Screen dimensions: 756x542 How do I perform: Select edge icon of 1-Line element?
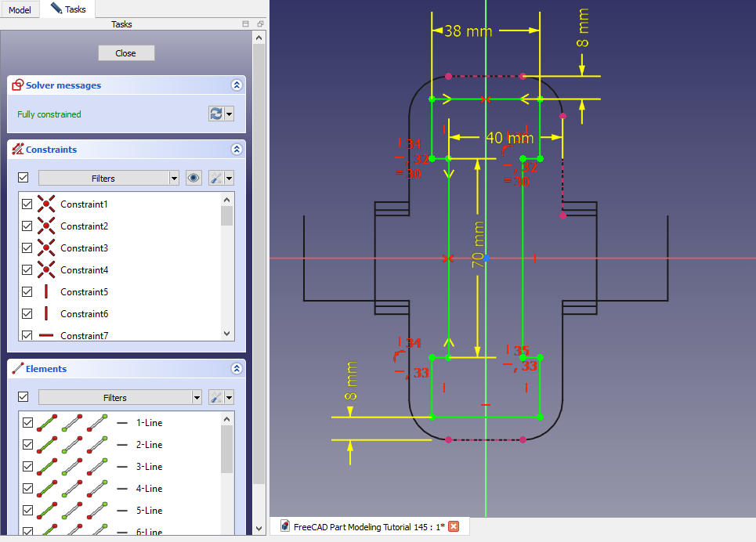pyautogui.click(x=48, y=423)
